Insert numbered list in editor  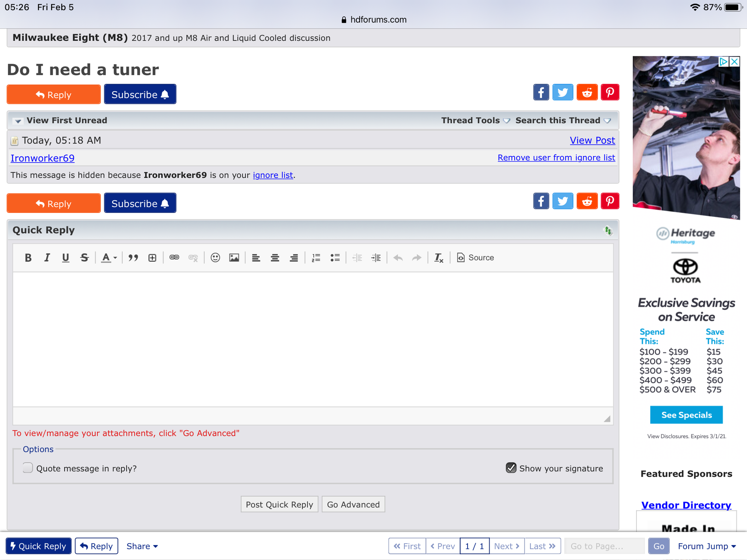(316, 258)
